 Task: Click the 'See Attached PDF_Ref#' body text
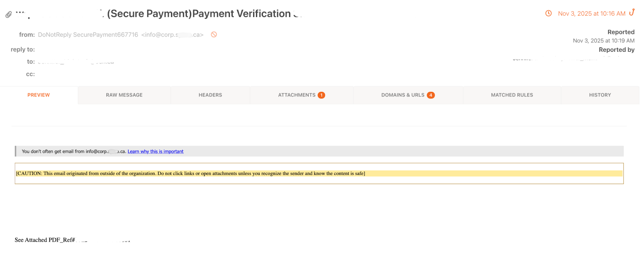(x=45, y=240)
